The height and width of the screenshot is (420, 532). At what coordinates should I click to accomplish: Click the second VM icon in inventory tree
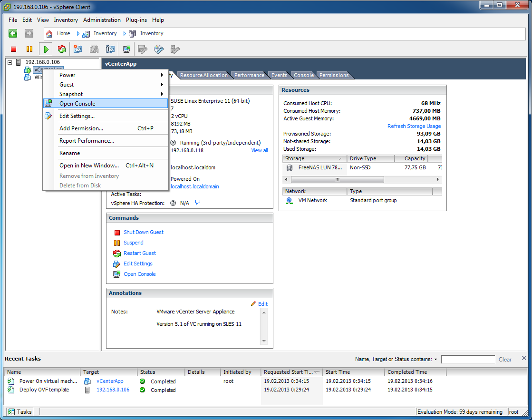(28, 78)
